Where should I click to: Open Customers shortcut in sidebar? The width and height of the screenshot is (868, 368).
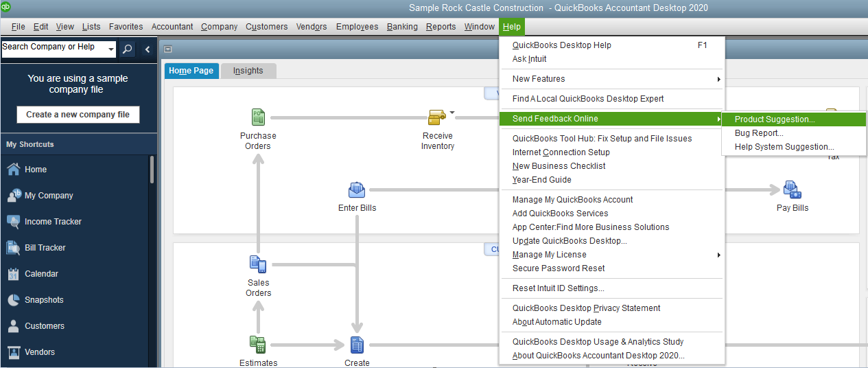click(x=45, y=326)
